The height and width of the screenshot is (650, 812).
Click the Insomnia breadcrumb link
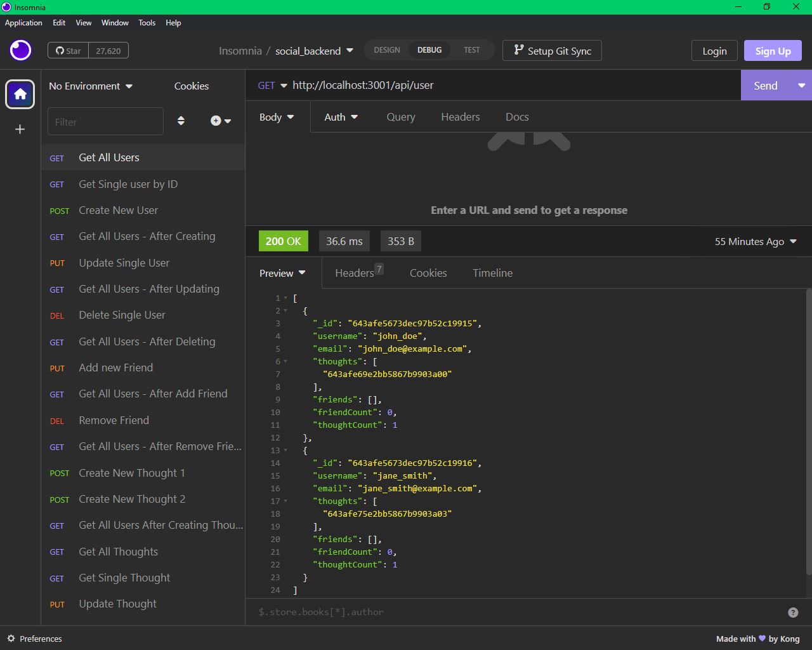pyautogui.click(x=240, y=51)
